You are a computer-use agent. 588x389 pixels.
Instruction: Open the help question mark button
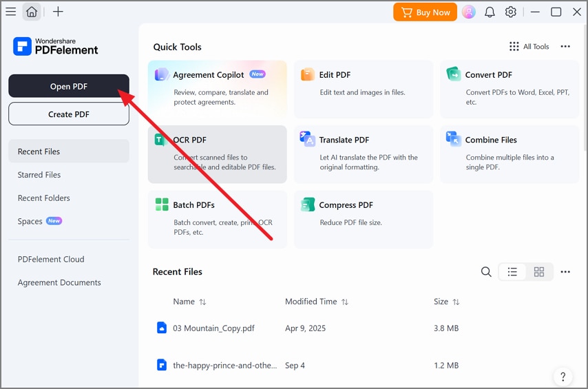point(563,376)
